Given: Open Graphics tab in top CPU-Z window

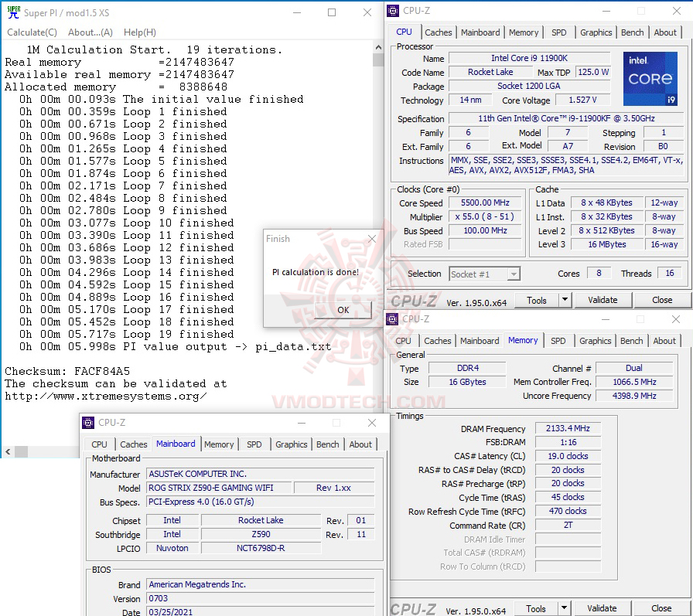Looking at the screenshot, I should pyautogui.click(x=596, y=32).
